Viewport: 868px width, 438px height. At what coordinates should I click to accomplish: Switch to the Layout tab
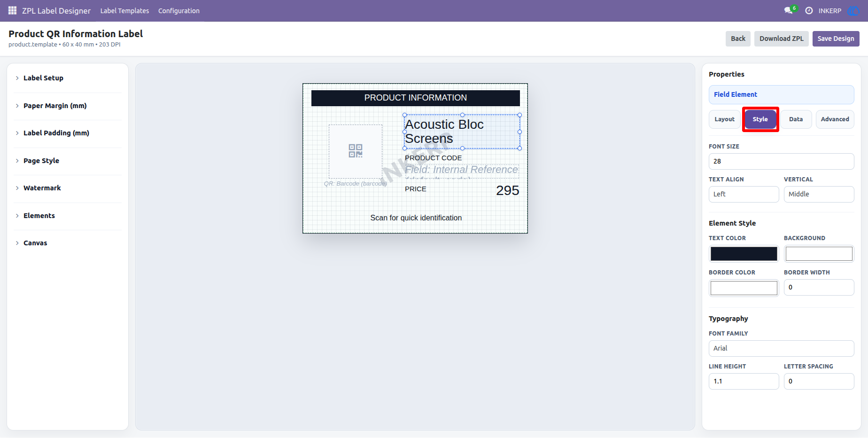[724, 119]
